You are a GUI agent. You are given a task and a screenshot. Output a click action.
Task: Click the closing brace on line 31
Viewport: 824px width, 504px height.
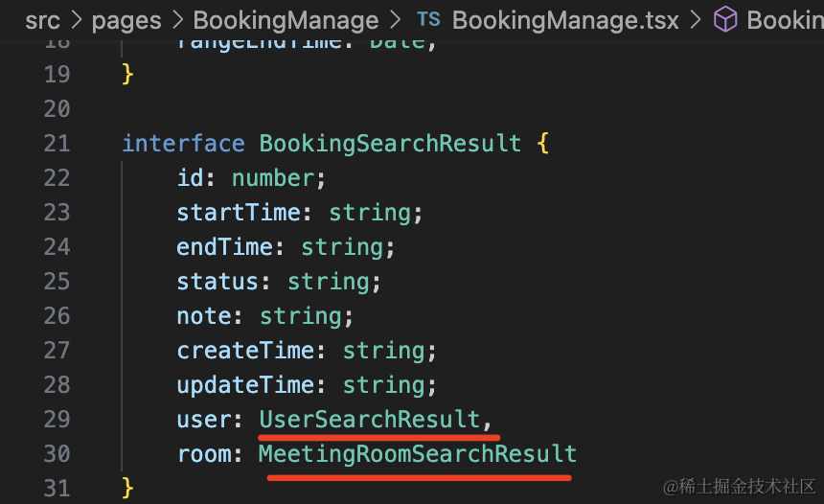point(127,488)
